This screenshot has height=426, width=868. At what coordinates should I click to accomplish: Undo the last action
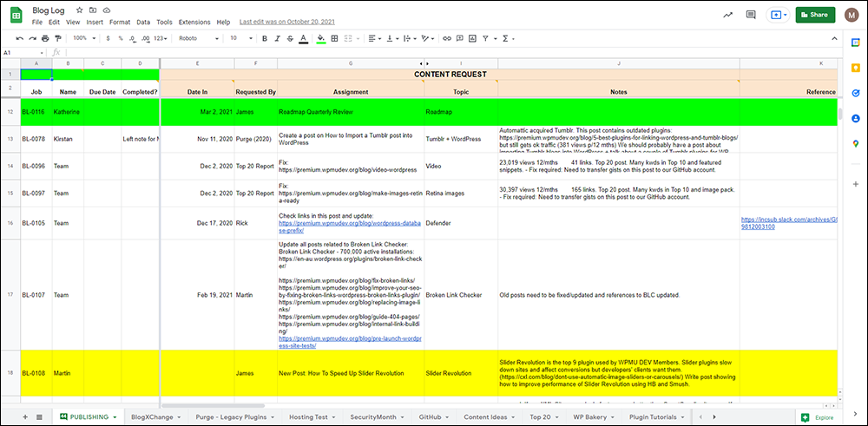click(x=20, y=39)
